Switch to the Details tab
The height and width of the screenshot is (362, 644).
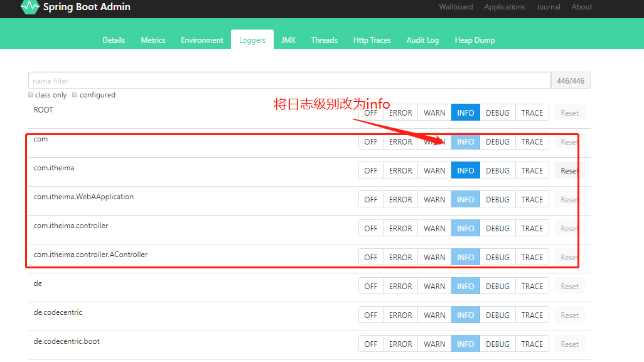click(x=114, y=40)
